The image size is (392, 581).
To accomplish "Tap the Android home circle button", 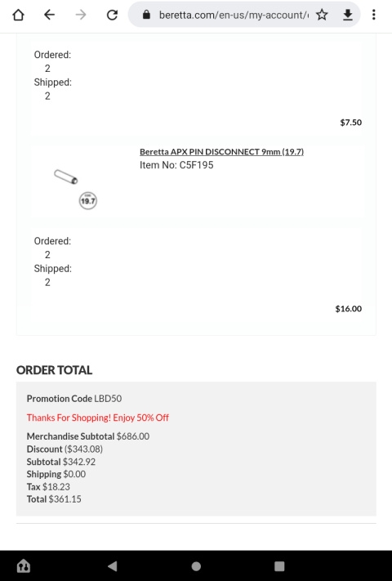I will [x=196, y=565].
